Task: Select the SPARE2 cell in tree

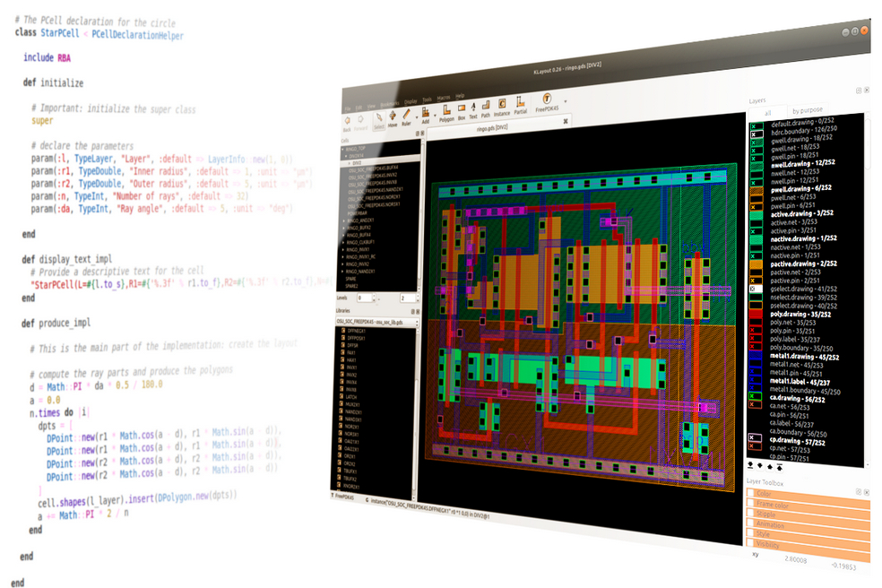Action: [x=351, y=286]
